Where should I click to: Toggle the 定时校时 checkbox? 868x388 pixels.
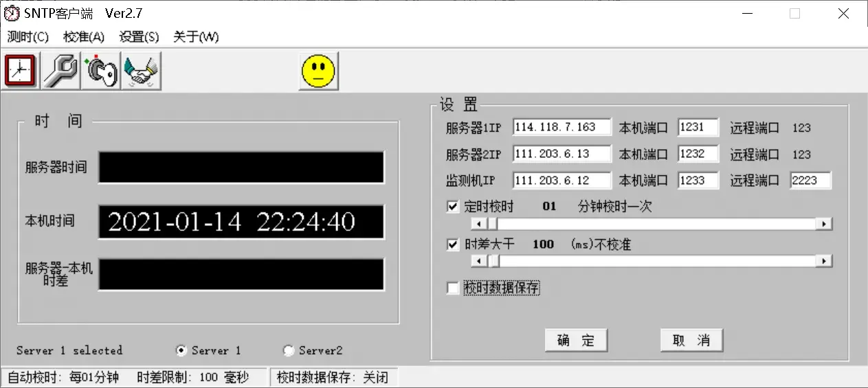point(452,207)
